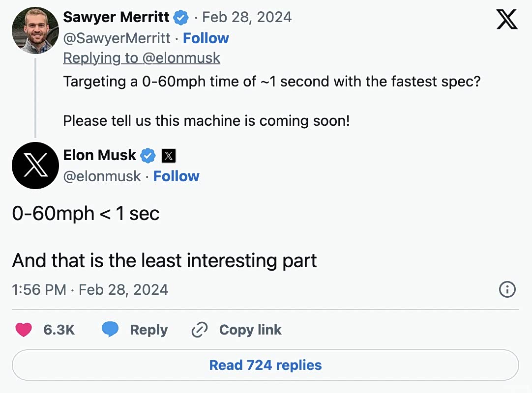Follow the @elonmusk account
Screen dimensions: 532x393
point(176,176)
